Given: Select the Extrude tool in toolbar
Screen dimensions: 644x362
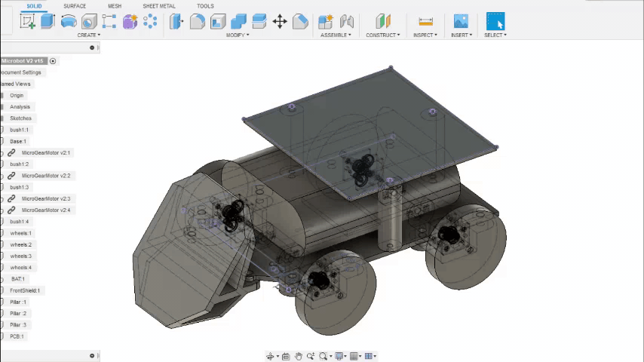Looking at the screenshot, I should (x=48, y=21).
